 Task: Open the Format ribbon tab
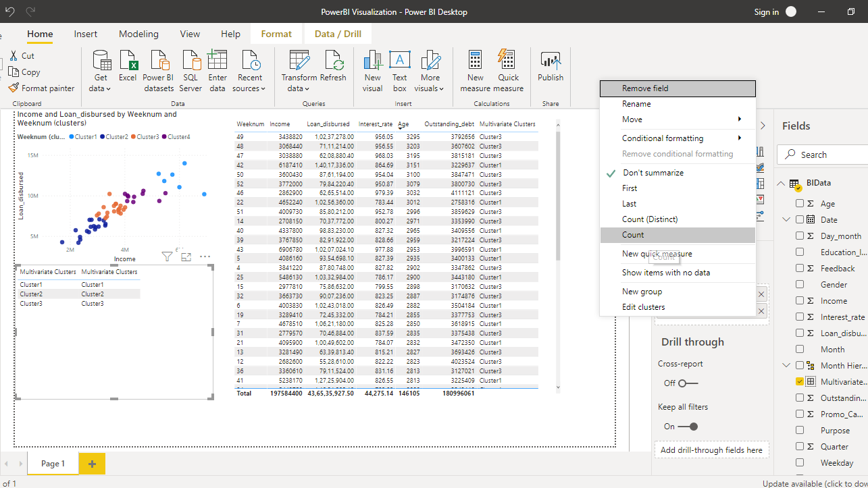click(x=276, y=34)
